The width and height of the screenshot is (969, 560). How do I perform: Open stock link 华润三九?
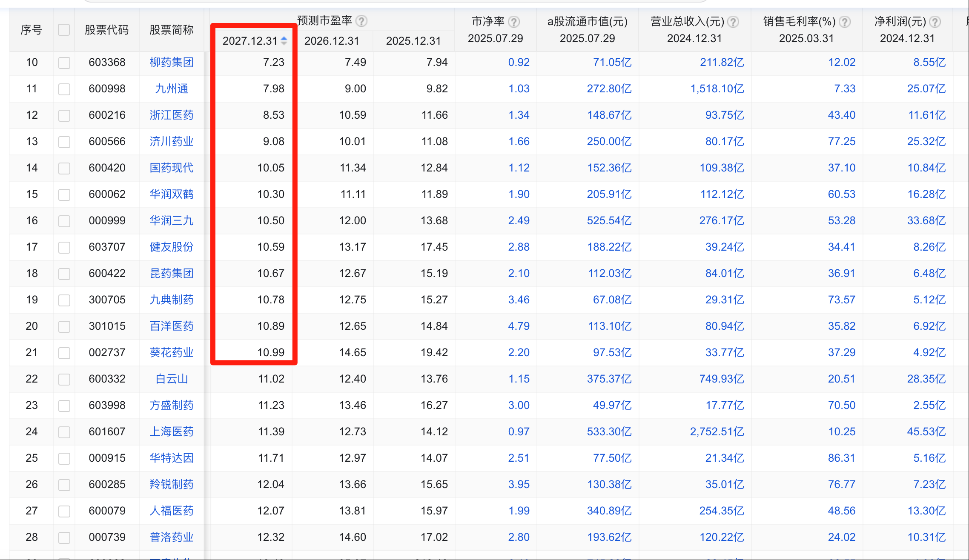[x=172, y=220]
